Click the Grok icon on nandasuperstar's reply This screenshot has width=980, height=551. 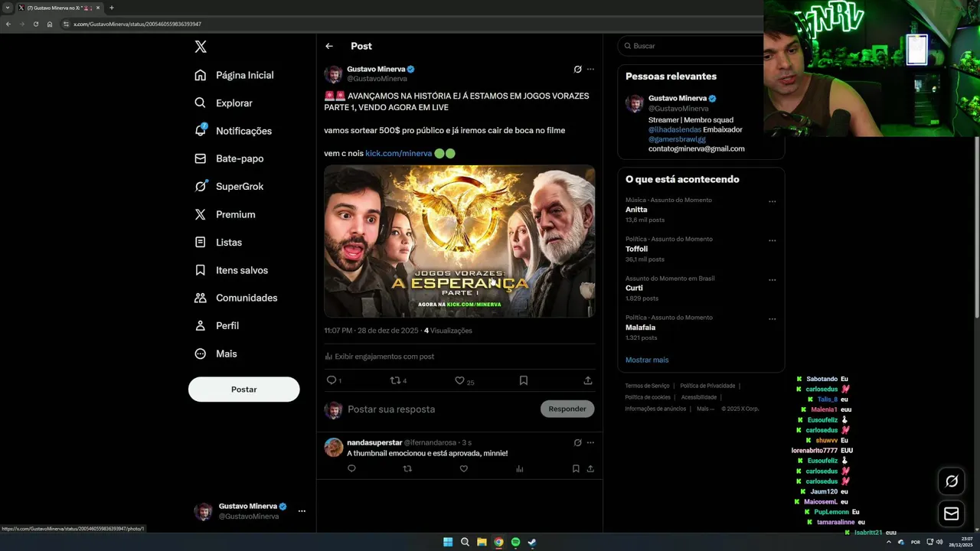click(x=578, y=442)
